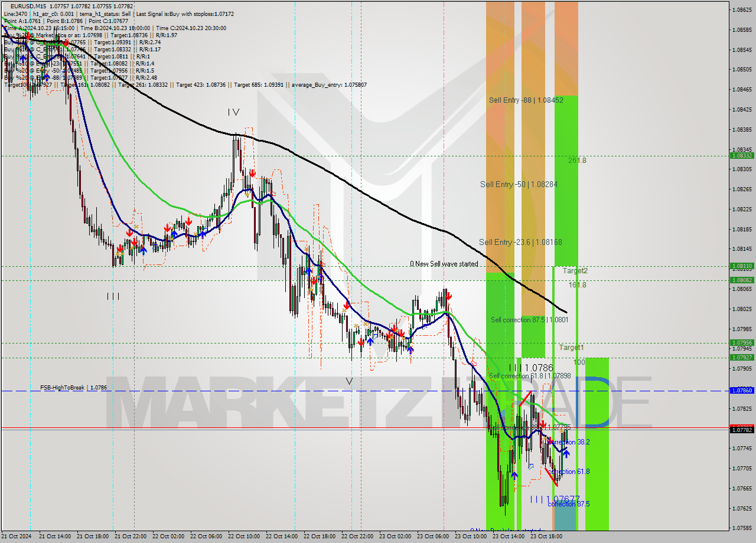
Task: Click price scale value 1.08465
Action: (742, 89)
